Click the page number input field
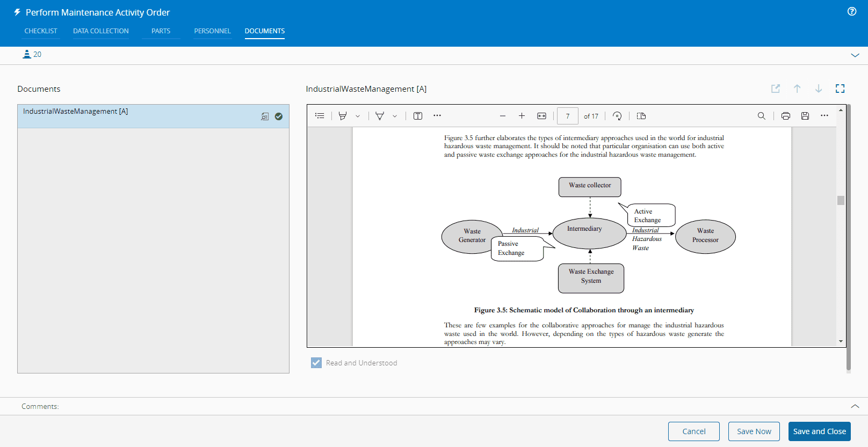868x447 pixels. click(568, 116)
